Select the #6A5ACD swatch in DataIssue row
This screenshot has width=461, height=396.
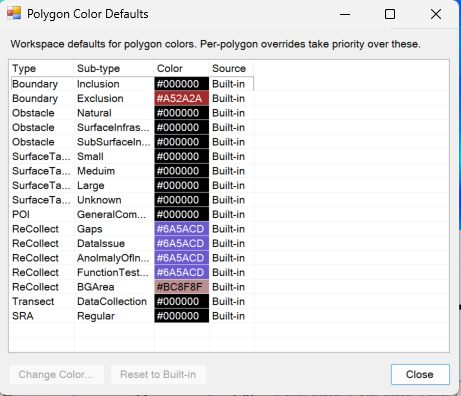[x=182, y=243]
